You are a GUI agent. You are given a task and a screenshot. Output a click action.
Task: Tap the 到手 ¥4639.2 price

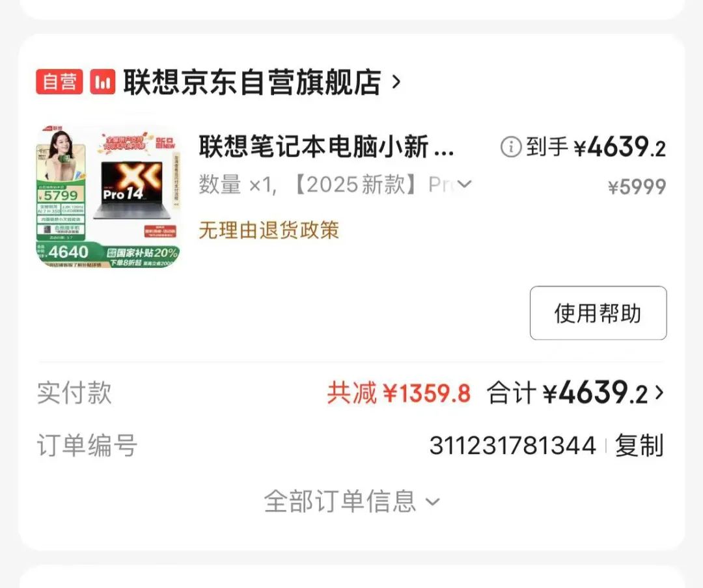[596, 147]
